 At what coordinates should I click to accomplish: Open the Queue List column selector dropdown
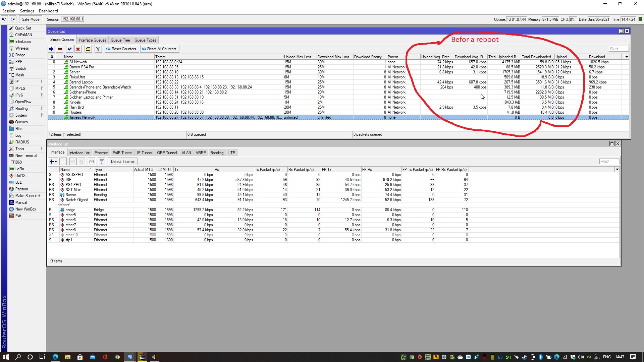tap(626, 57)
